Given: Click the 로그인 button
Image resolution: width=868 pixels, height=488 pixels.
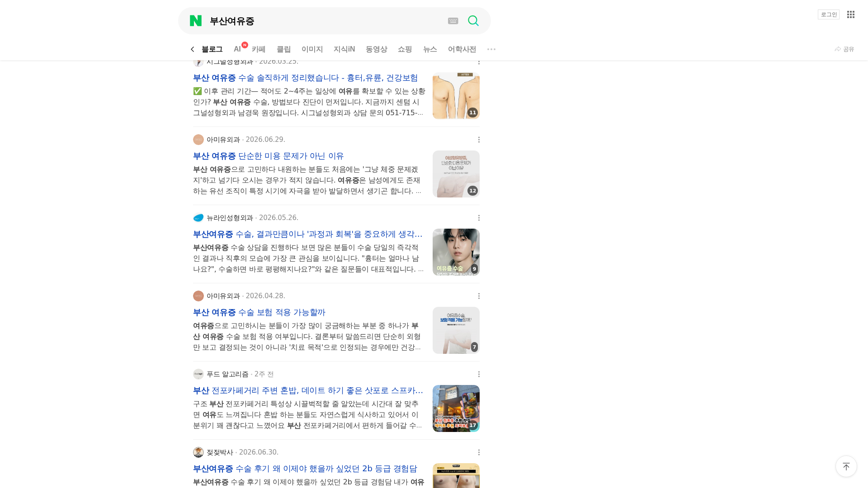Looking at the screenshot, I should [829, 14].
